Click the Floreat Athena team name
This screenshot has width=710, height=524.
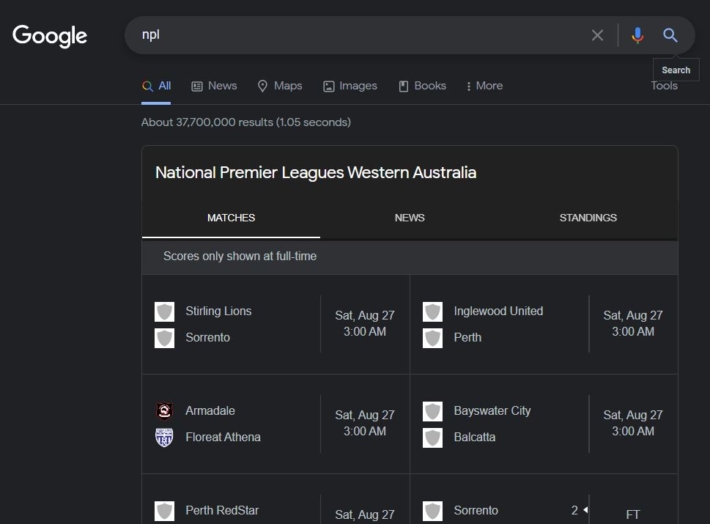coord(223,437)
